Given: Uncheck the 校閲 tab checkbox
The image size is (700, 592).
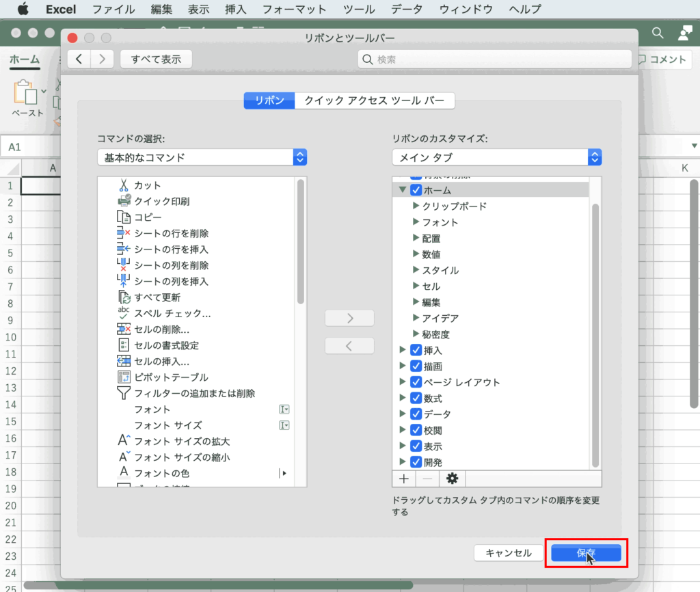Looking at the screenshot, I should pos(416,430).
